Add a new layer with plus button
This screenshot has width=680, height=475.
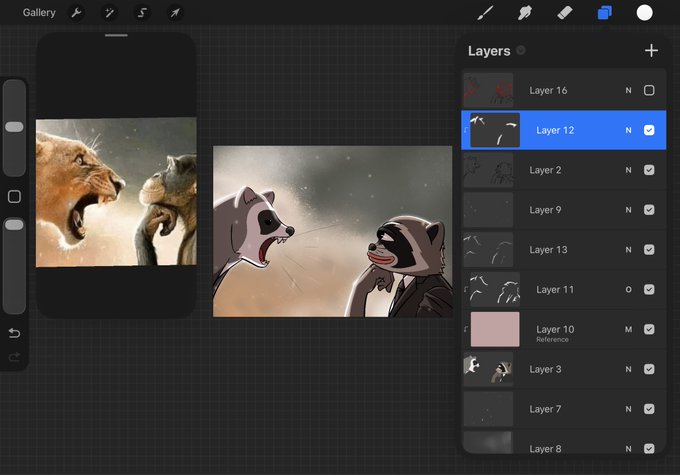click(651, 50)
